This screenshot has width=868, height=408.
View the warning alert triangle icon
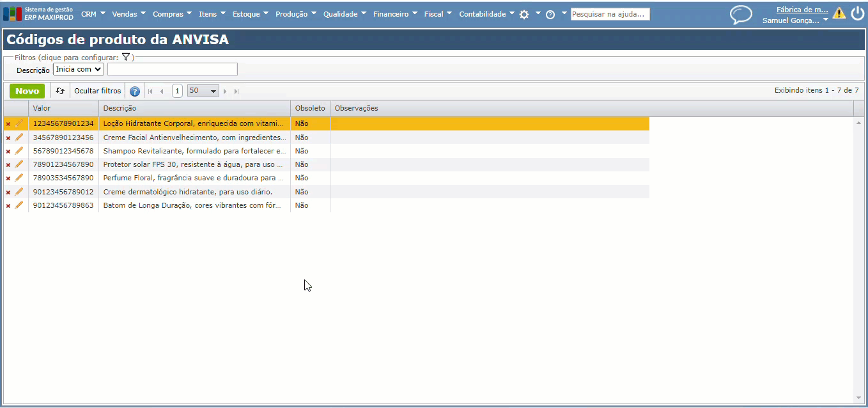pyautogui.click(x=839, y=13)
